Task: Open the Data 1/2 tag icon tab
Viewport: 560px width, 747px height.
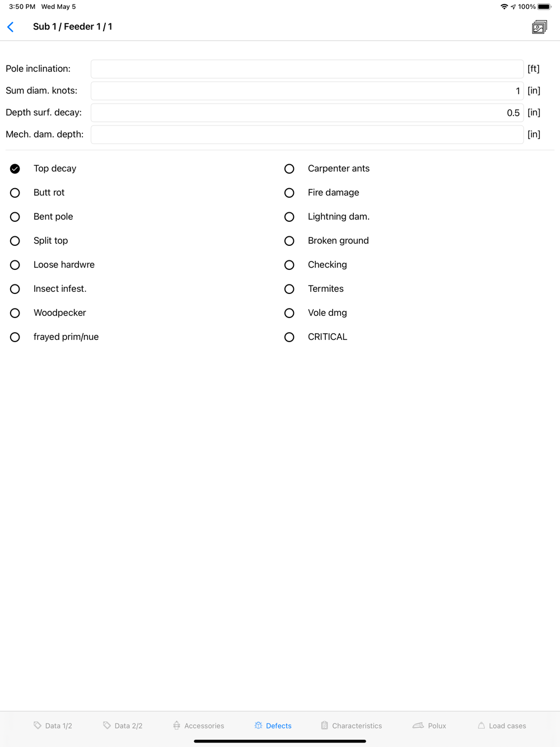Action: (38, 725)
